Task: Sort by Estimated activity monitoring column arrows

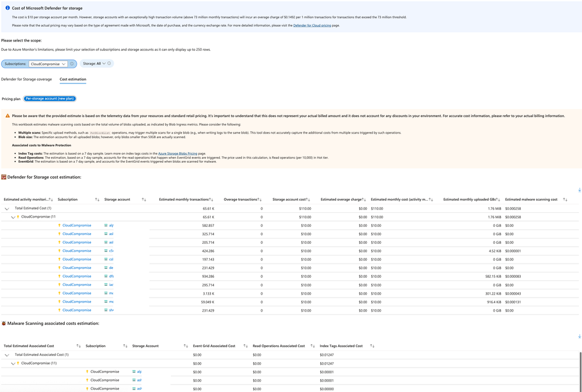Action: tap(51, 199)
